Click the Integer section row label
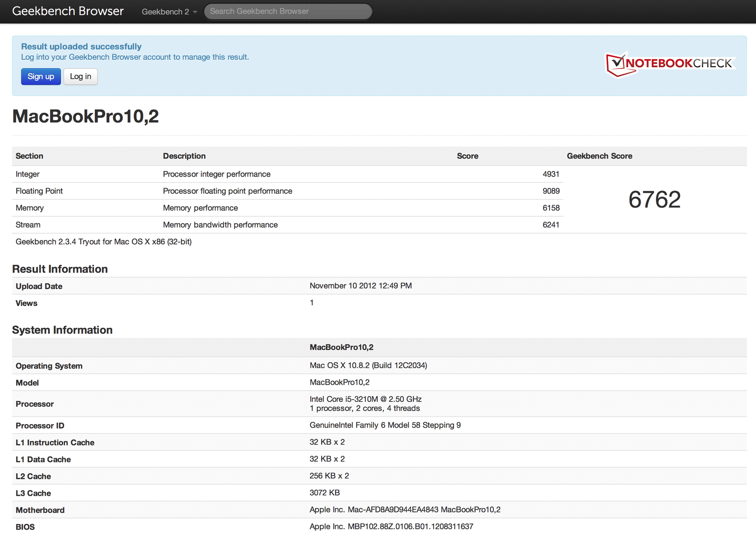756x534 pixels. click(28, 174)
